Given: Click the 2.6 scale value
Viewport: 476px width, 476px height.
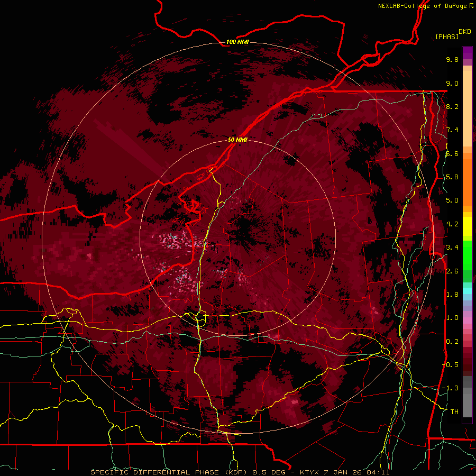Looking at the screenshot, I should [452, 271].
